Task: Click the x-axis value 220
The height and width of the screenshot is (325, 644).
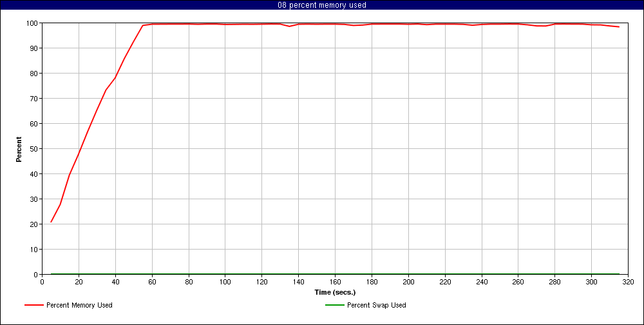Action: tap(445, 282)
